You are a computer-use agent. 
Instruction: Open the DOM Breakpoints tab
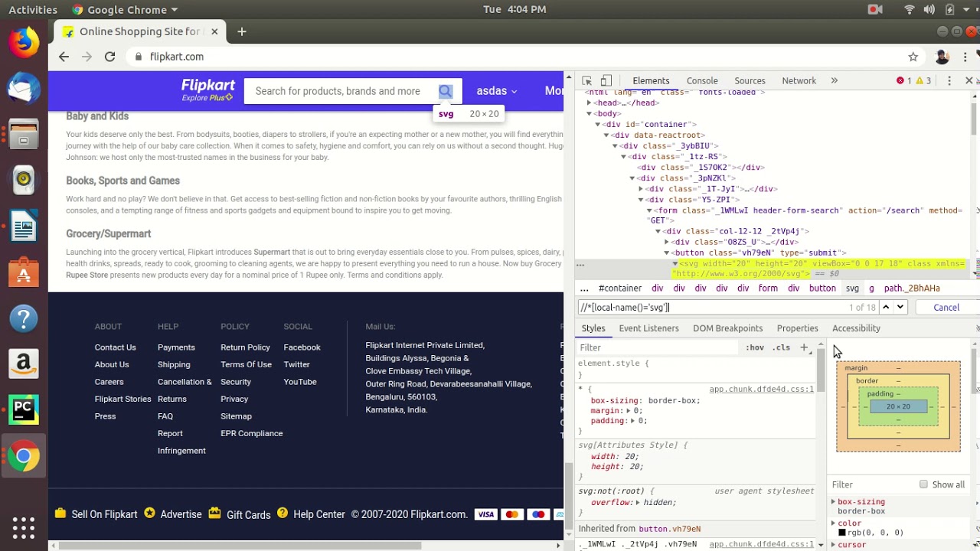click(727, 328)
